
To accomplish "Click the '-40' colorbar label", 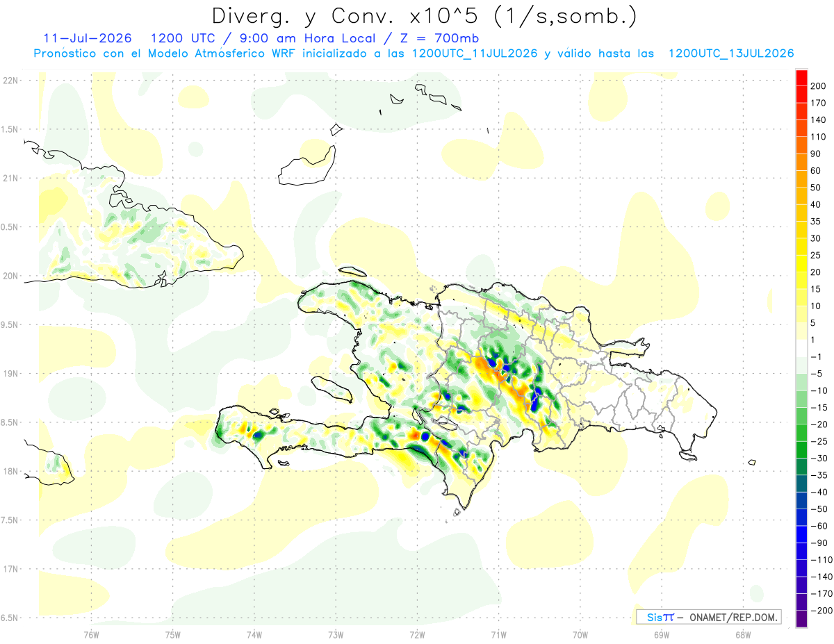I will pyautogui.click(x=819, y=492).
